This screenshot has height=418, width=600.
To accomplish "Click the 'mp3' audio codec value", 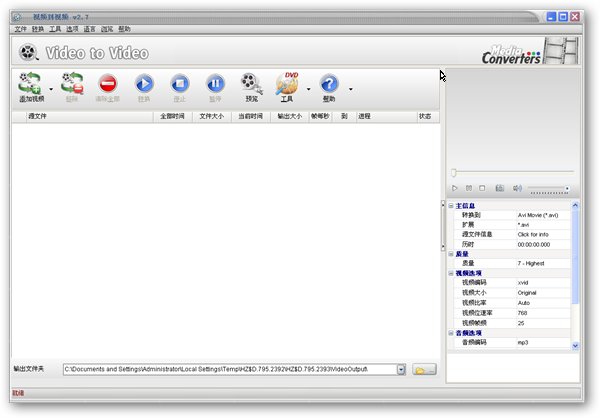I will (x=523, y=342).
